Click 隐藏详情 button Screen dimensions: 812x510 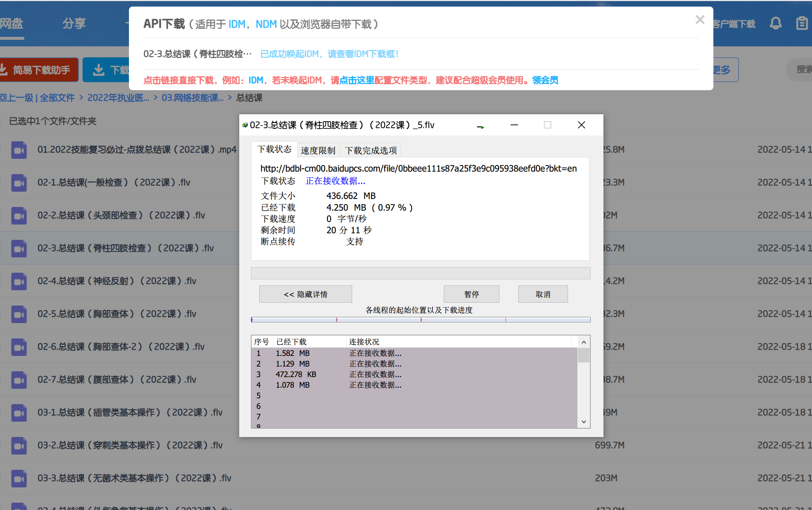(x=305, y=294)
